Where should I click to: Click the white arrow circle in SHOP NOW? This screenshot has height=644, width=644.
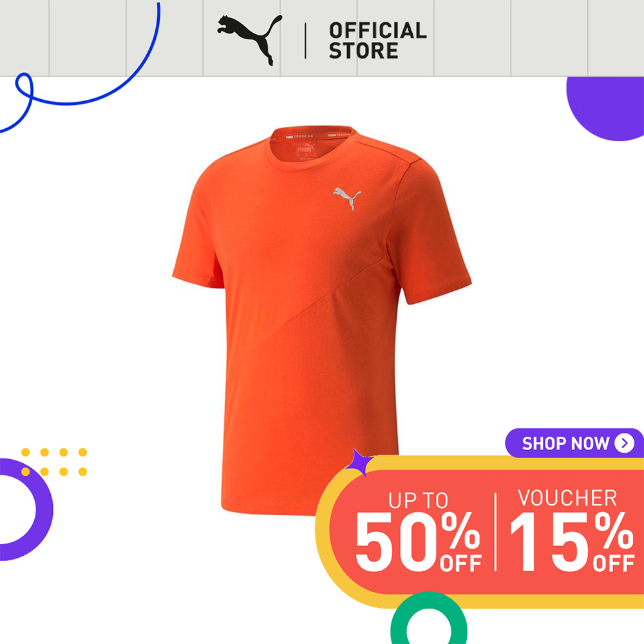pos(624,443)
